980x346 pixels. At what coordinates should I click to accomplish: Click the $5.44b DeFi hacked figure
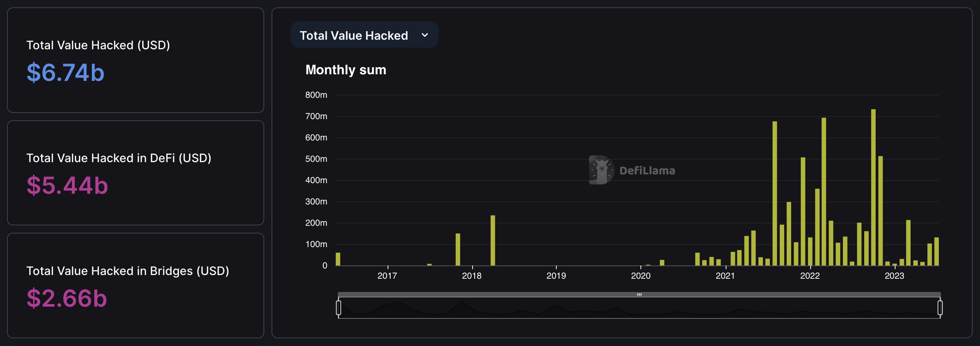(67, 185)
